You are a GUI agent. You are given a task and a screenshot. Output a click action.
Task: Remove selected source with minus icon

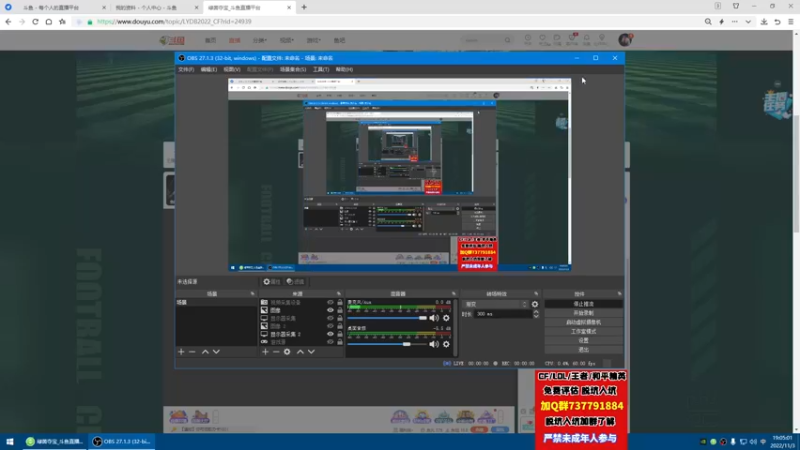(276, 352)
